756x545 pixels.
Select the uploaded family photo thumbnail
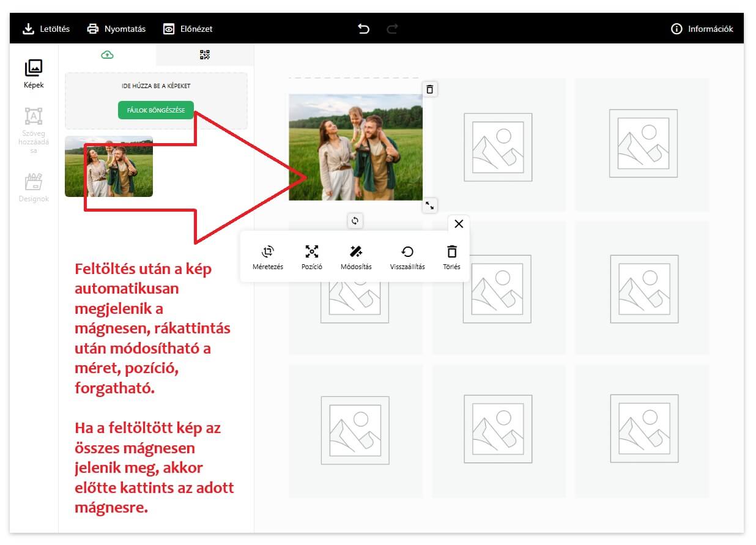[x=109, y=166]
